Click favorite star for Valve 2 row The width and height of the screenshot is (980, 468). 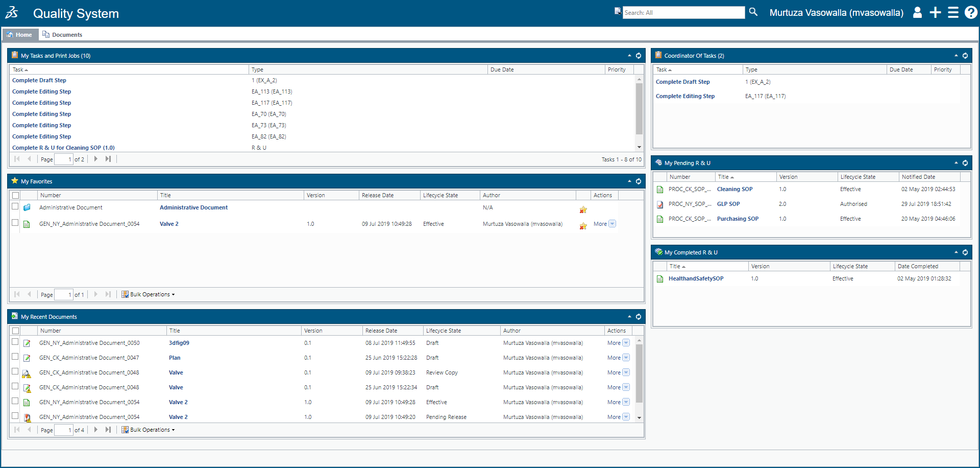coord(583,225)
